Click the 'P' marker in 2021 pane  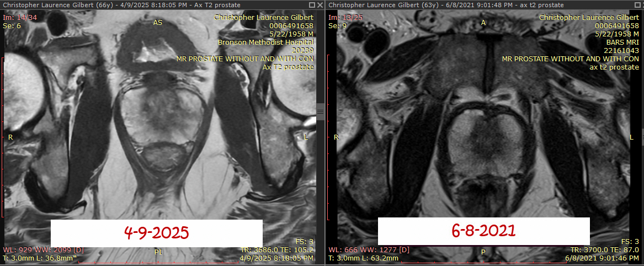[x=483, y=252]
